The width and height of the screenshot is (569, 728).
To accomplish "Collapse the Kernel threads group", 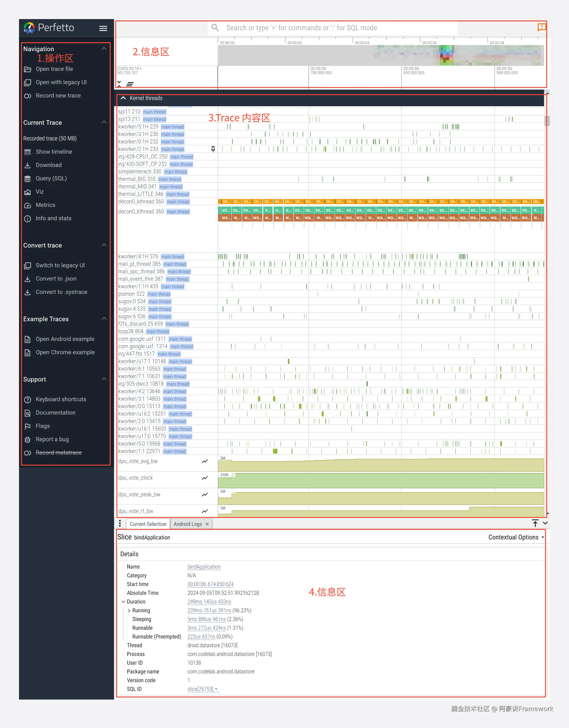I will point(123,98).
